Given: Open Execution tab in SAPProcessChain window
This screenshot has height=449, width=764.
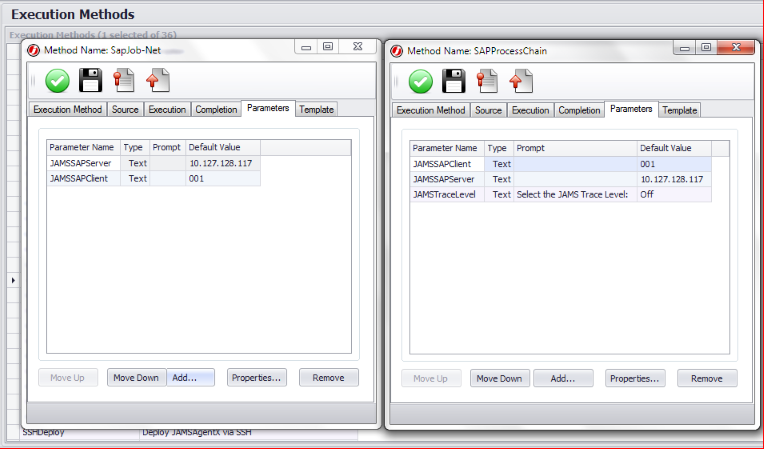Looking at the screenshot, I should coord(530,111).
